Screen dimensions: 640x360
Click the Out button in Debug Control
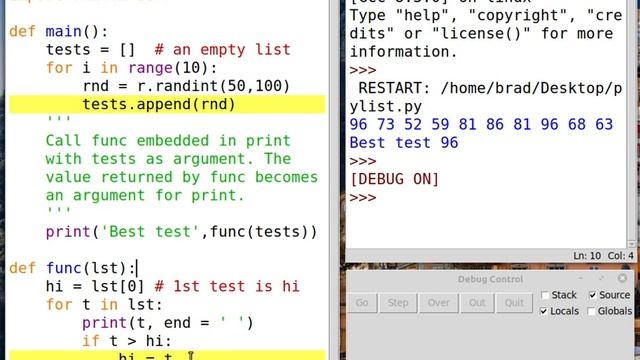click(477, 303)
